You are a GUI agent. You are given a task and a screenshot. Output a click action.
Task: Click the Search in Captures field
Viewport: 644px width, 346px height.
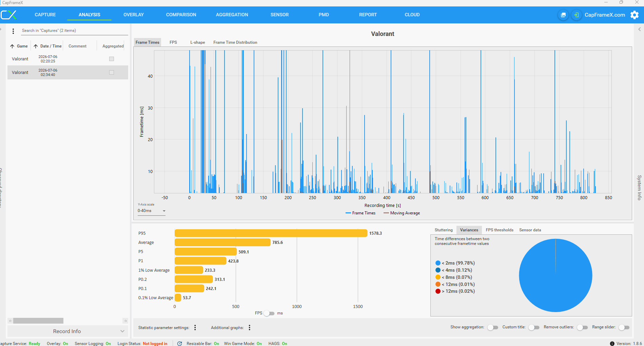[75, 31]
